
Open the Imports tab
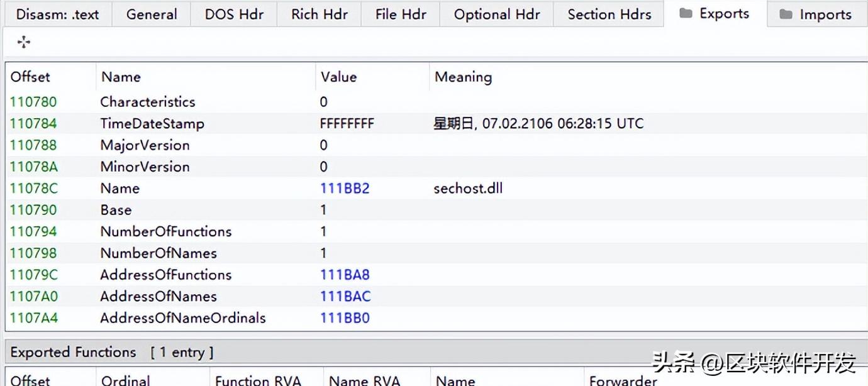tap(825, 14)
